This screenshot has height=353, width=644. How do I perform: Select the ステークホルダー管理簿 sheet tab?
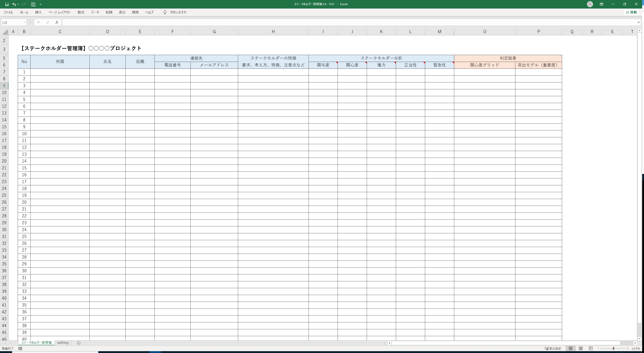(36, 343)
